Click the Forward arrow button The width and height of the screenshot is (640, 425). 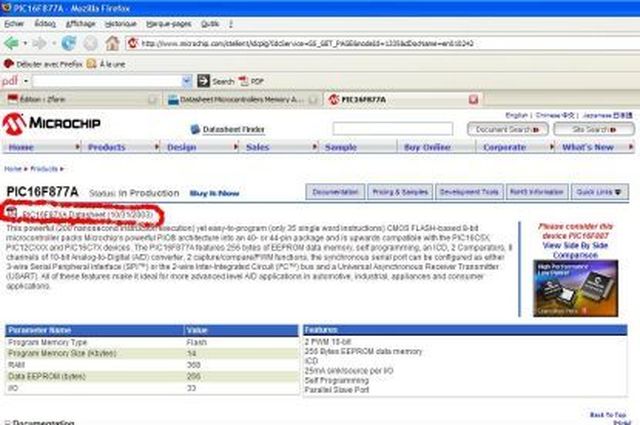(39, 43)
